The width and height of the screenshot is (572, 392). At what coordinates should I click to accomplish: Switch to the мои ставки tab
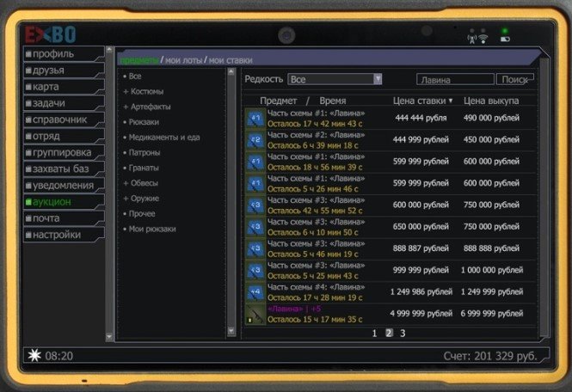click(x=231, y=60)
